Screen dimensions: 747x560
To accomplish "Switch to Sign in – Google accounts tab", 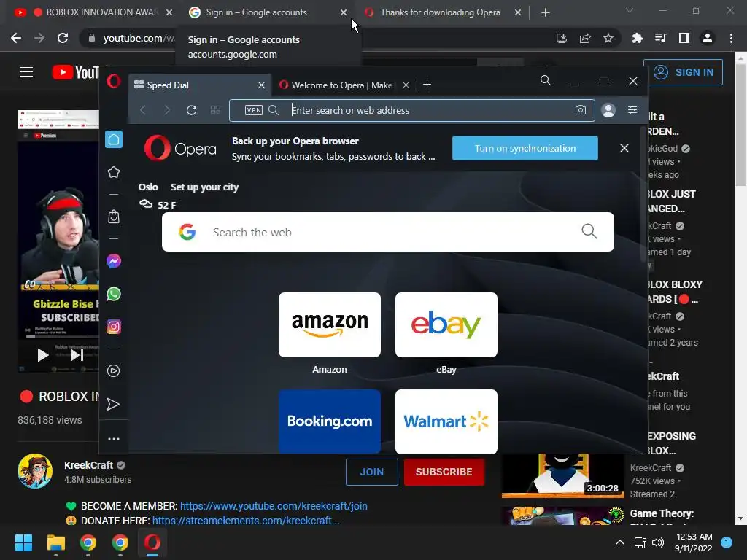I will tap(264, 12).
